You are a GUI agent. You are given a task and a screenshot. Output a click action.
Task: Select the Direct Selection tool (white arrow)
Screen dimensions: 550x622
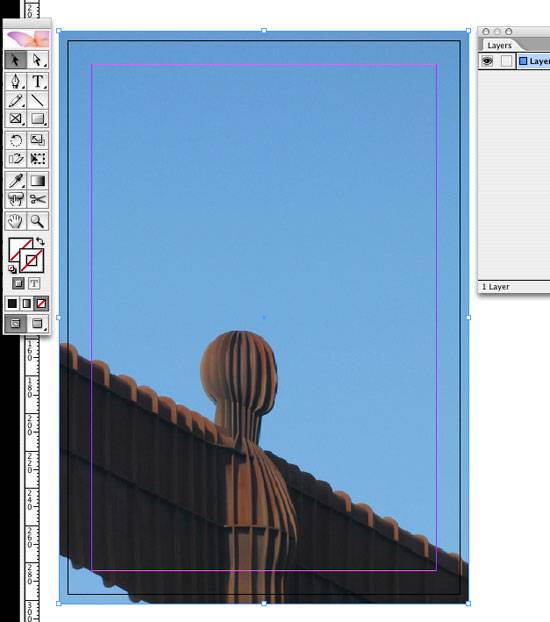point(38,60)
